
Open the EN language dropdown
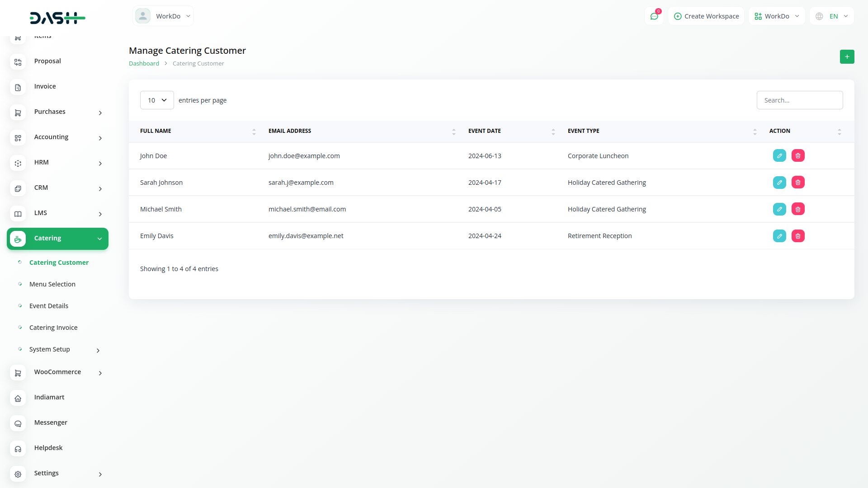(832, 16)
